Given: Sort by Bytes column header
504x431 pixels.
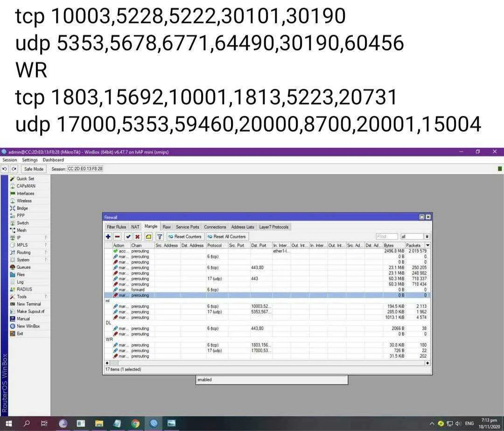Looking at the screenshot, I should coord(394,245).
